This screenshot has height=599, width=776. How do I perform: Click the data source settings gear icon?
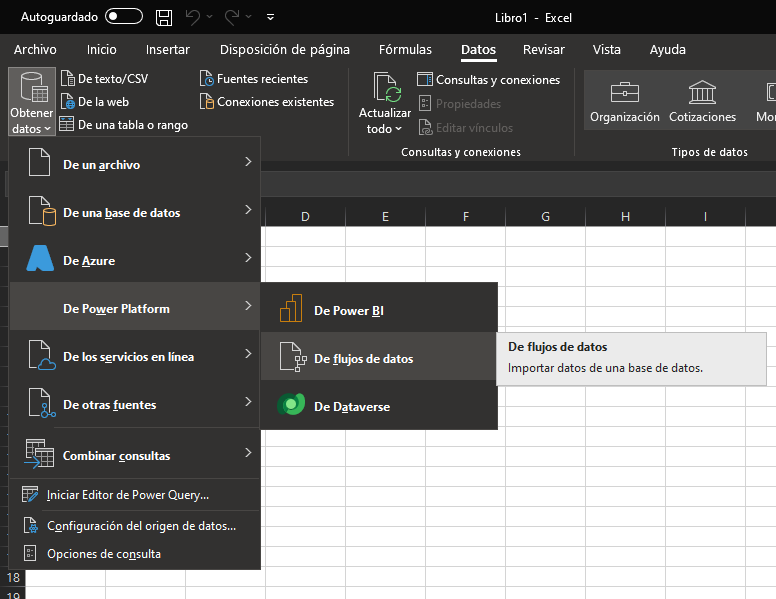point(31,525)
